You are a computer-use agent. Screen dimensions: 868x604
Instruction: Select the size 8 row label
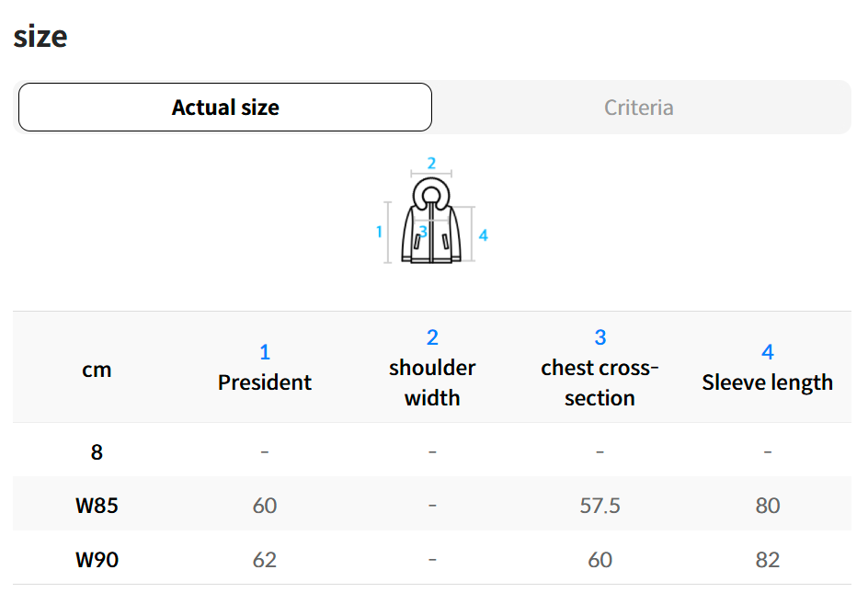pos(97,452)
